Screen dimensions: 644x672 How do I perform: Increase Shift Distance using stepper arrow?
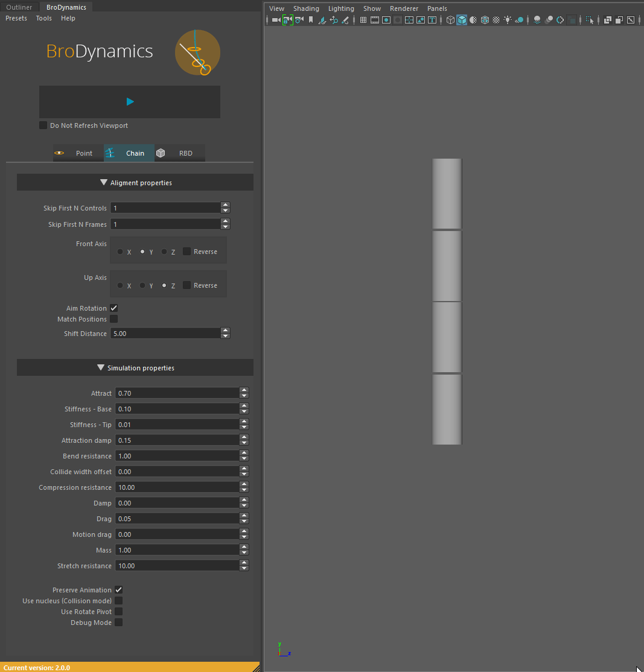point(226,331)
